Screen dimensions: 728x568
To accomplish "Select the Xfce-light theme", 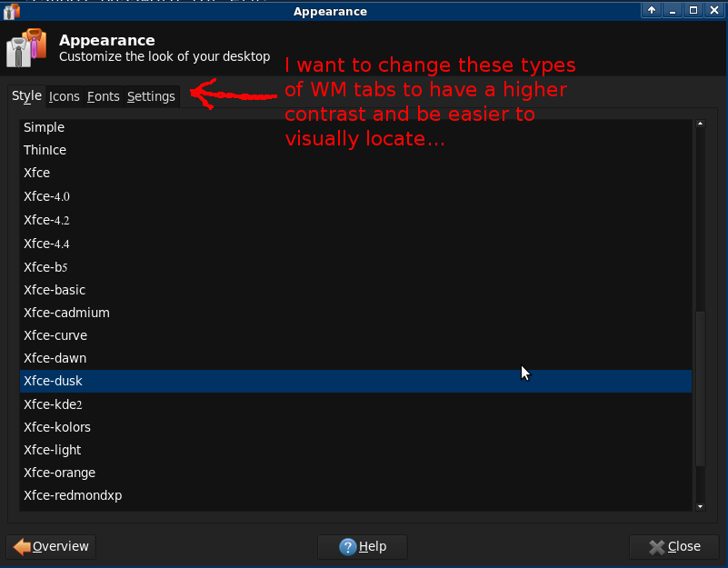I will point(355,450).
